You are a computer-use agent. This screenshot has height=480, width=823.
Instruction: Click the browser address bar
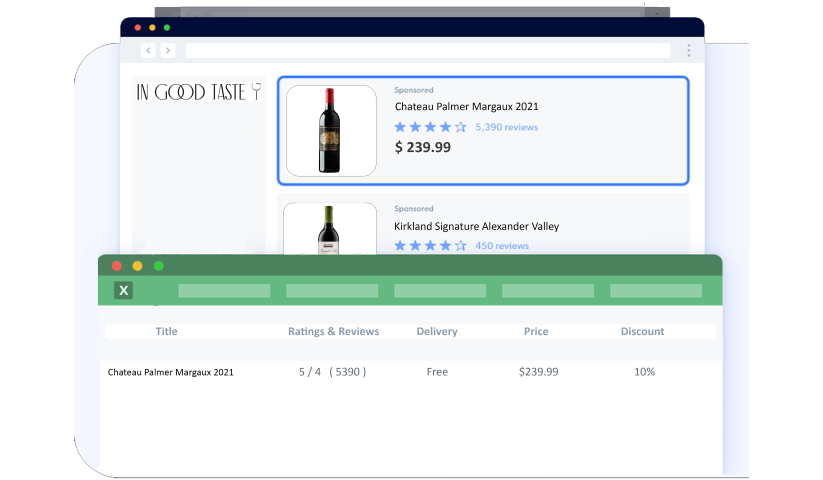pos(428,50)
